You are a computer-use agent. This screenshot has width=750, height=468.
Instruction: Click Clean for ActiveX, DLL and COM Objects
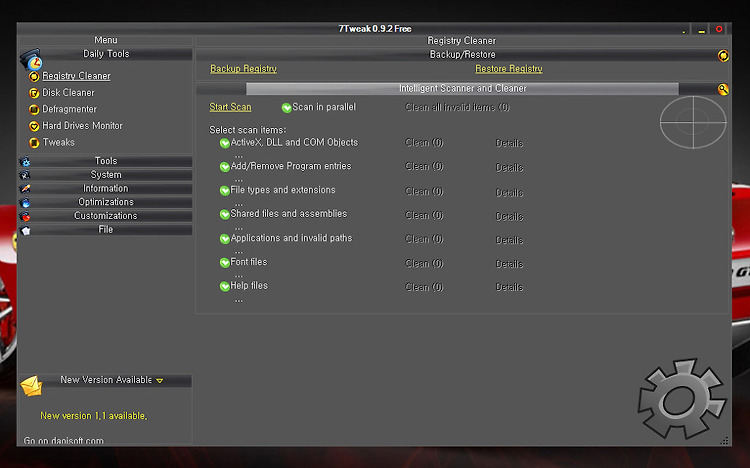424,143
